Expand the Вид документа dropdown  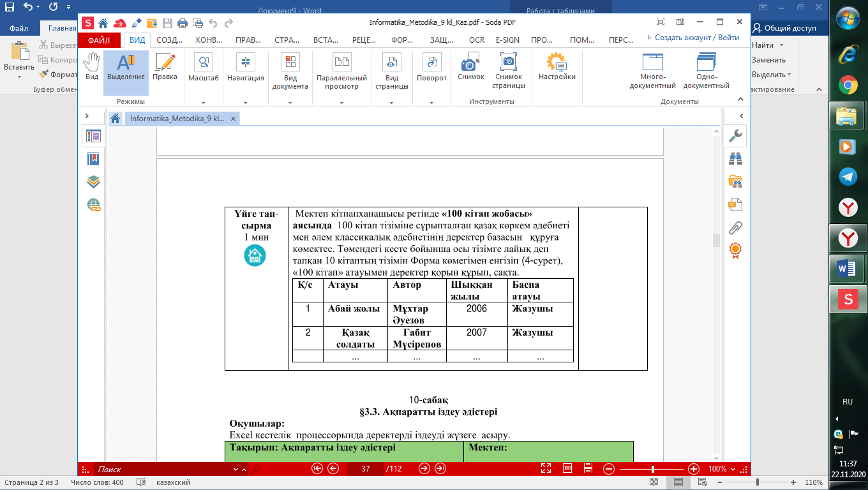coord(290,102)
